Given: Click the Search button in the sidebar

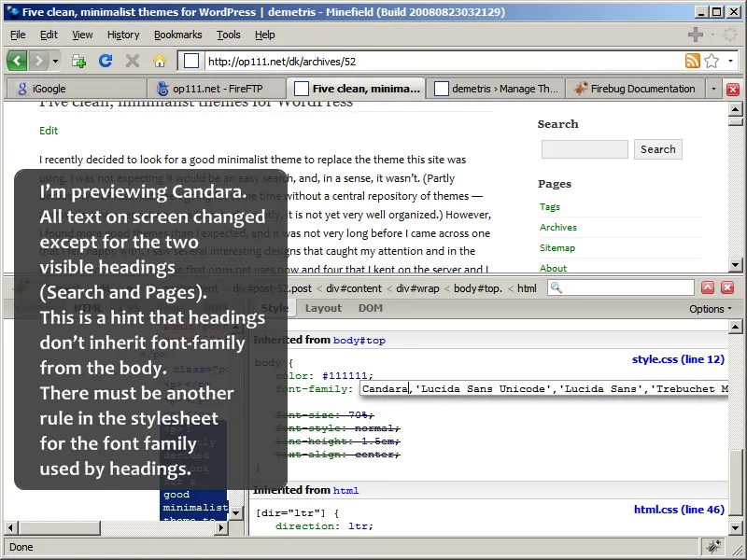Looking at the screenshot, I should [x=658, y=149].
